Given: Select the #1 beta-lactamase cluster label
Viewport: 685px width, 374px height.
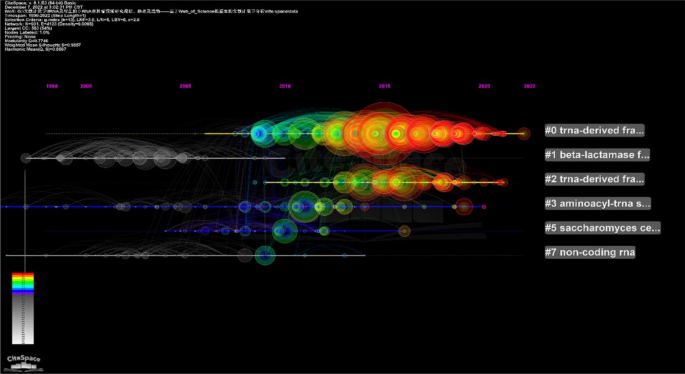Looking at the screenshot, I should pos(597,155).
